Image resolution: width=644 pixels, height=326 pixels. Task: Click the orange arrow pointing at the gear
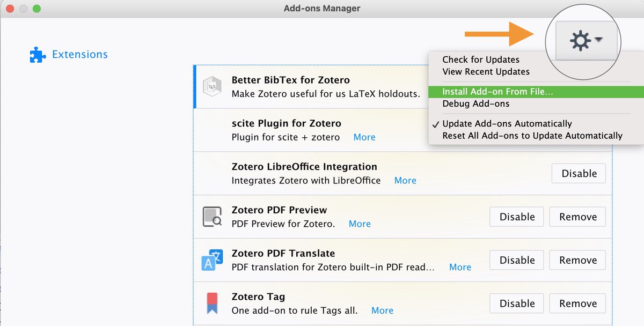pos(499,33)
